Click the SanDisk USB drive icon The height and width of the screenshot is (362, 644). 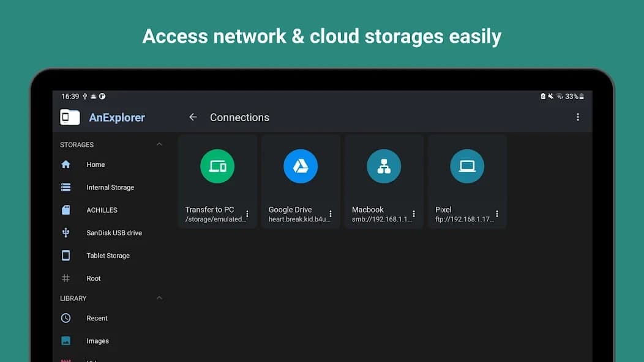click(x=66, y=233)
